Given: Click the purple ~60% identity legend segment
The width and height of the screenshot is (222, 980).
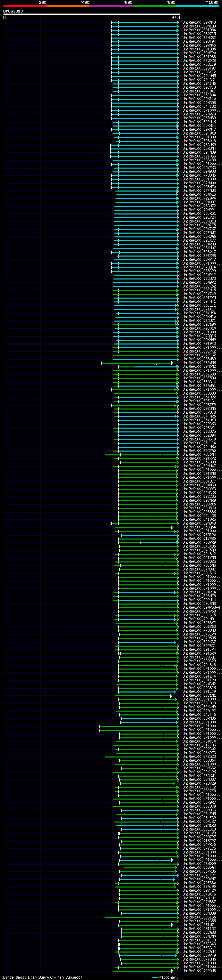Looking at the screenshot, I should (111, 6).
